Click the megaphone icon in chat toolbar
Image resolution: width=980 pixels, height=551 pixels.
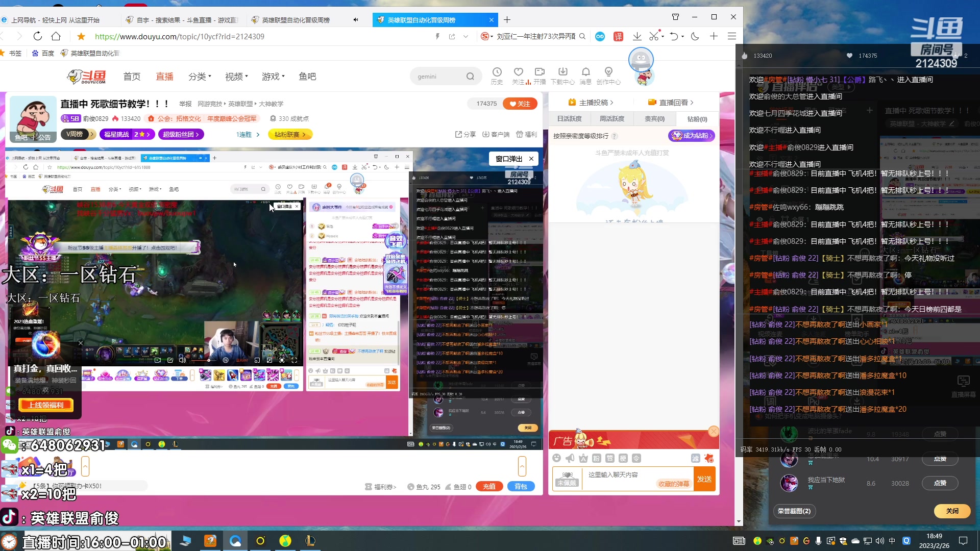tap(570, 458)
